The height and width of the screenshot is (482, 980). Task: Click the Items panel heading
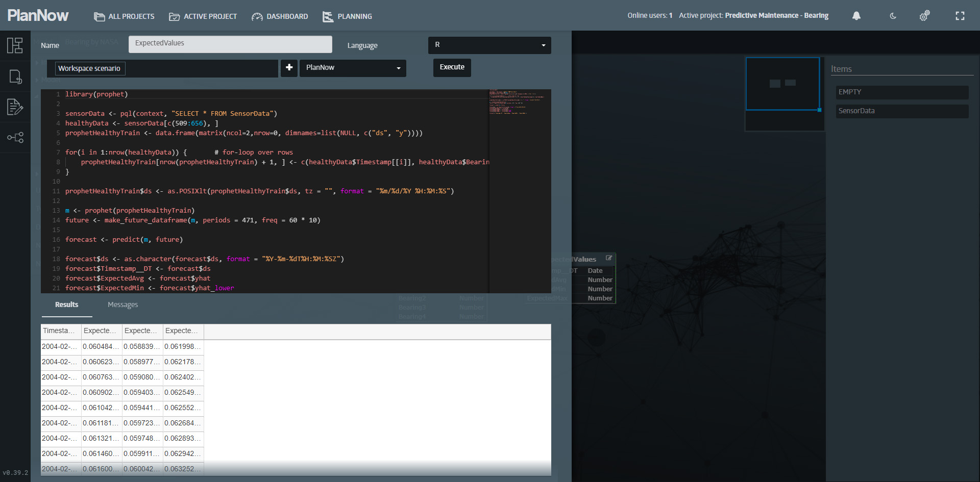tap(841, 69)
